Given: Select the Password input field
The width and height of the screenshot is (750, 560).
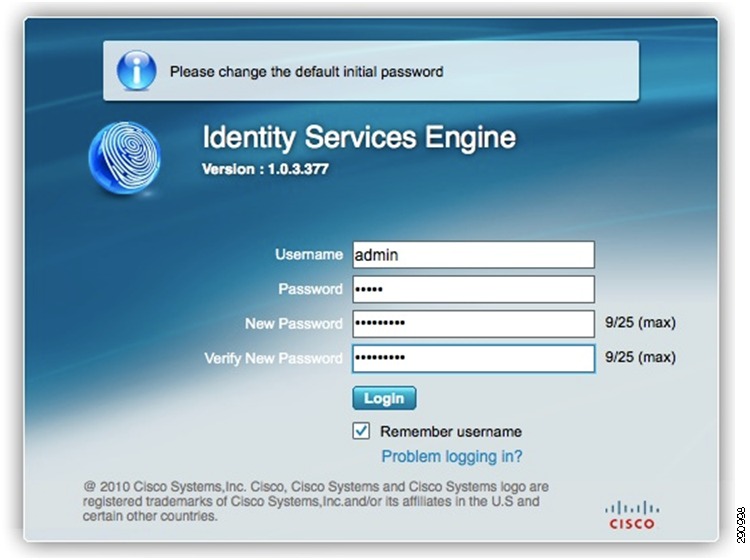Looking at the screenshot, I should click(x=474, y=289).
